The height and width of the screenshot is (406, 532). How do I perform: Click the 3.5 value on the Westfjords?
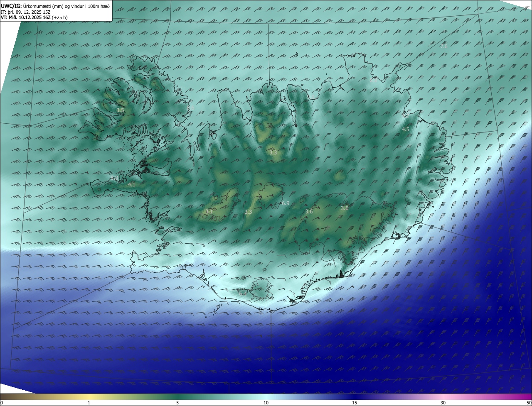pos(120,110)
